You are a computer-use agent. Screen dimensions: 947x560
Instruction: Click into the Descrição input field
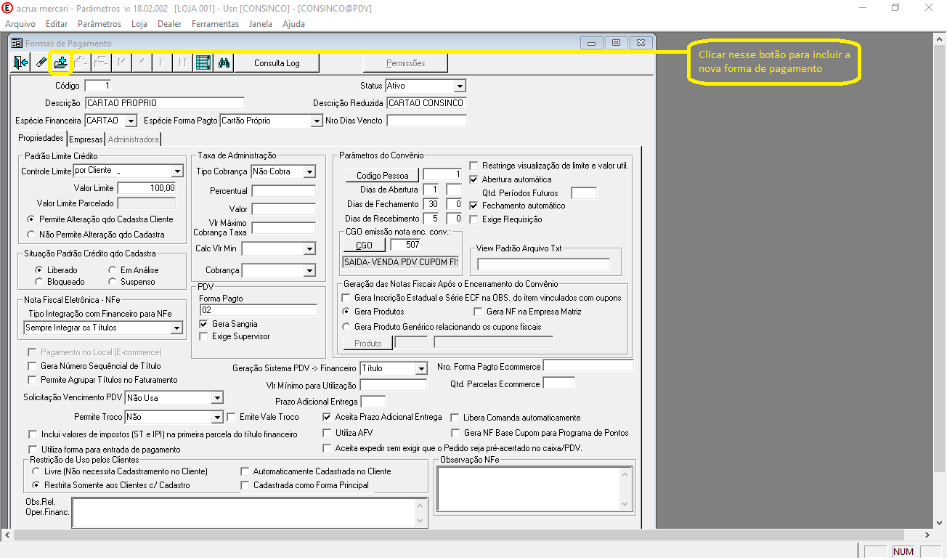[x=165, y=103]
